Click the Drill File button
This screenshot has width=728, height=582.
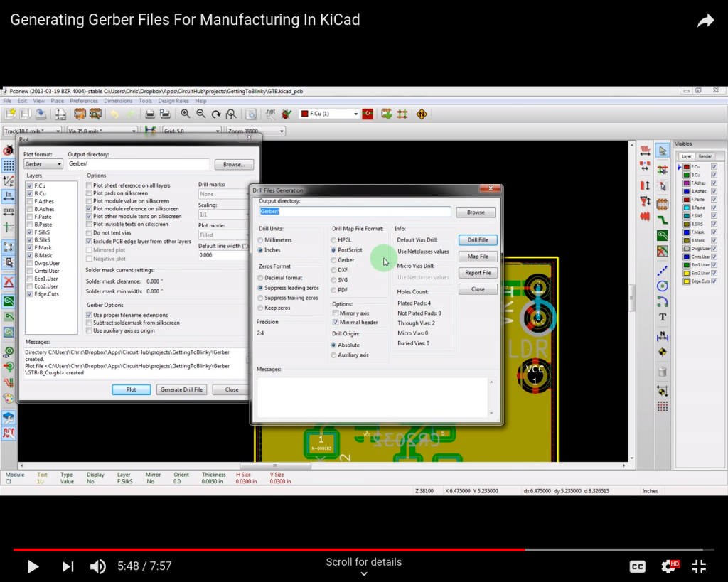478,240
